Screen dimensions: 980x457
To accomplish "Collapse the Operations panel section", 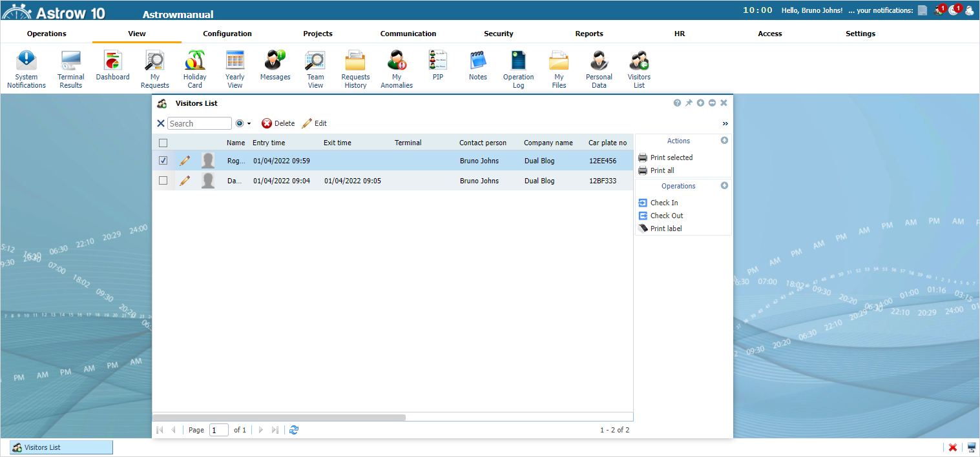I will 724,186.
